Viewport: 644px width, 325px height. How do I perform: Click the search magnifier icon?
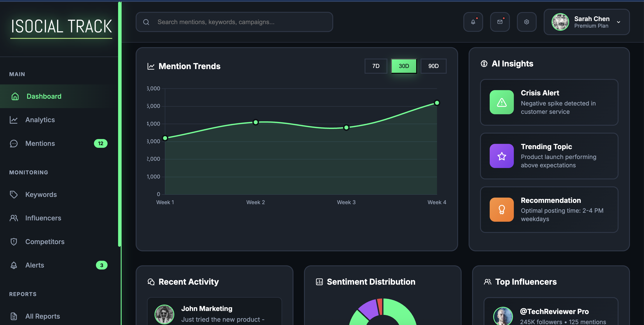pyautogui.click(x=146, y=22)
